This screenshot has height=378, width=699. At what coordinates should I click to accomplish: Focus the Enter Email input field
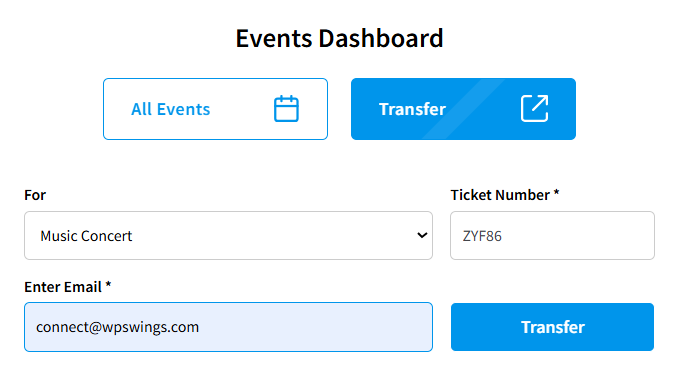(228, 327)
